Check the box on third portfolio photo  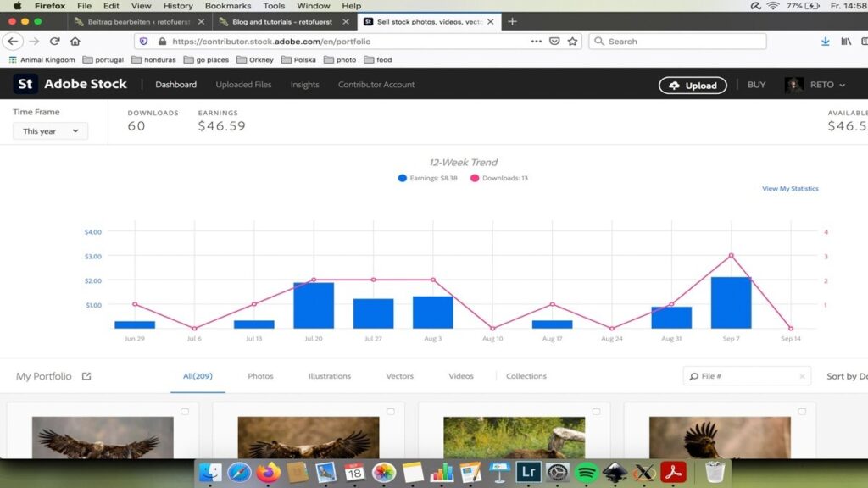point(596,412)
